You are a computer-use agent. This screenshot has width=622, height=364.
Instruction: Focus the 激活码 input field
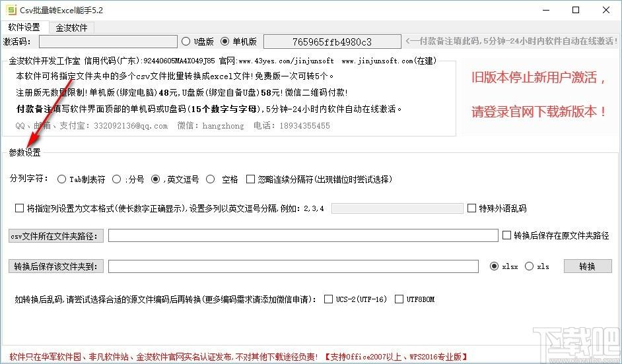tap(108, 42)
